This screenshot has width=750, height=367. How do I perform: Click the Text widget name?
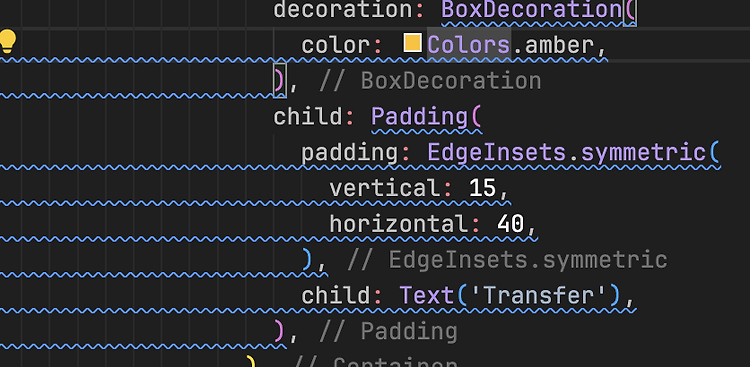427,296
